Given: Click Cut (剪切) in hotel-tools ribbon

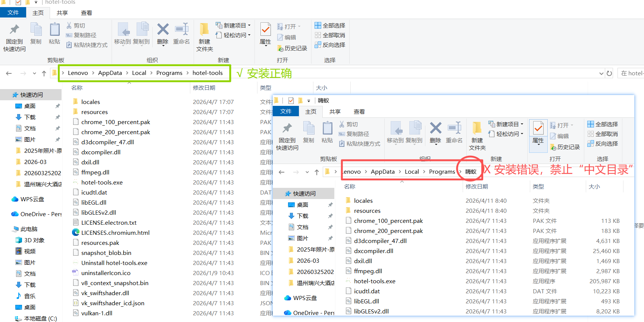Looking at the screenshot, I should tap(76, 25).
